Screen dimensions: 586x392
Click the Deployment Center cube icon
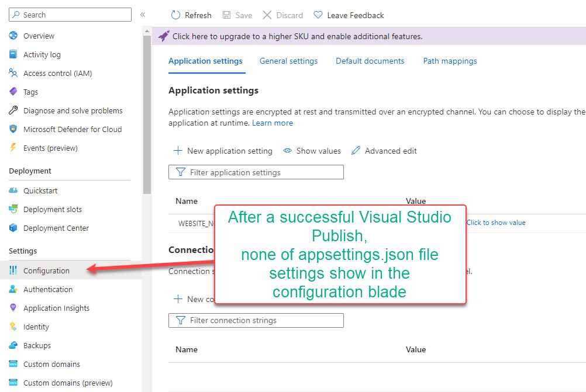pos(13,228)
